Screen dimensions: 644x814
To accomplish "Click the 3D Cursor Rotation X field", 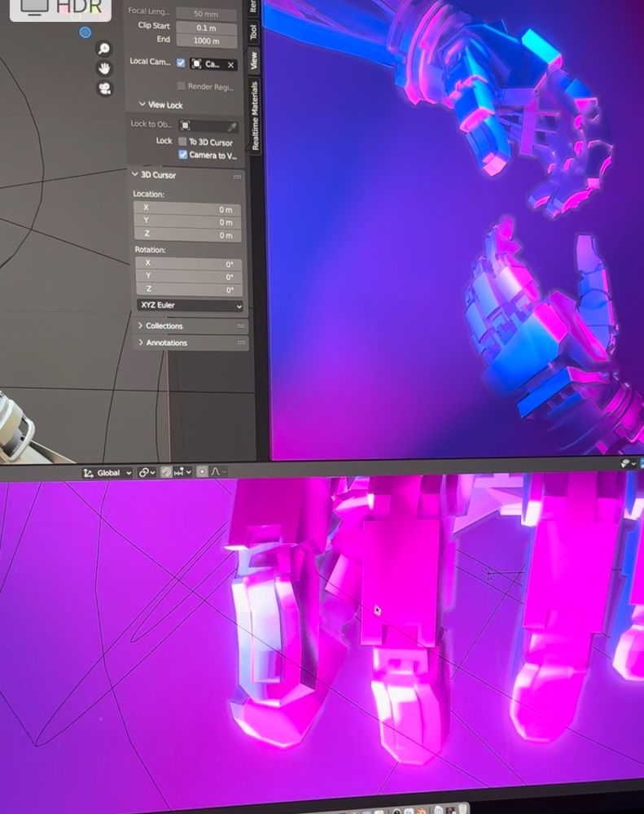I will pos(189,264).
